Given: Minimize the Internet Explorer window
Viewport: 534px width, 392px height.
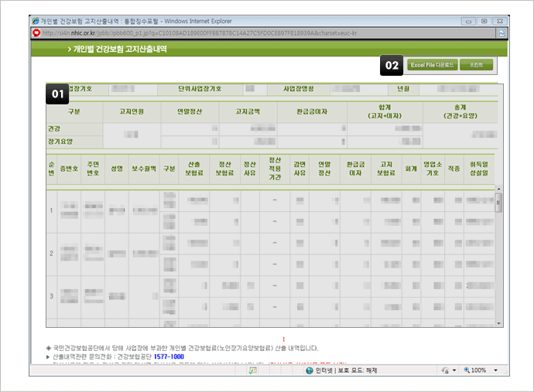Looking at the screenshot, I should 469,21.
